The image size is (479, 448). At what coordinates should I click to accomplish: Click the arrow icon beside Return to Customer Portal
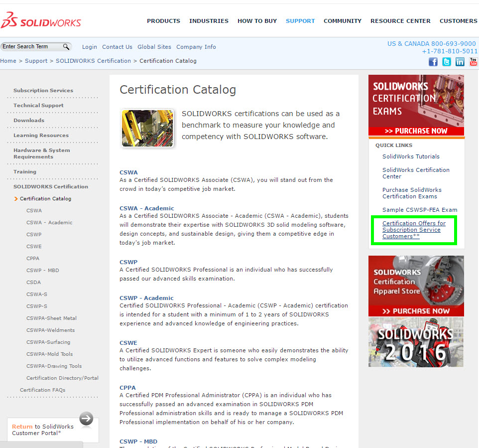point(86,418)
